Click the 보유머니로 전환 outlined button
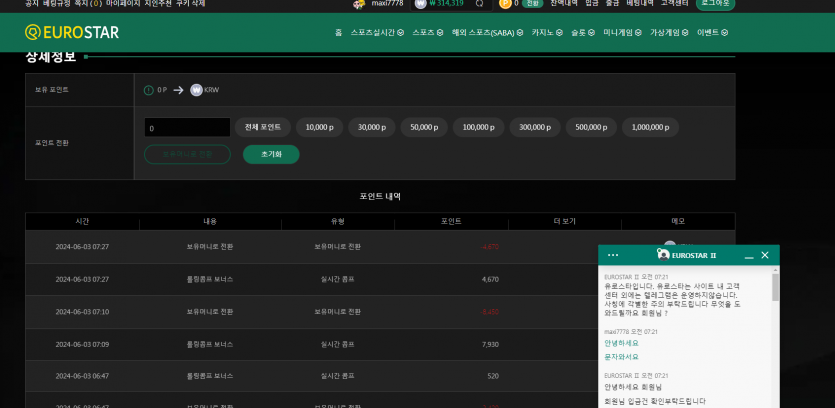 (187, 154)
